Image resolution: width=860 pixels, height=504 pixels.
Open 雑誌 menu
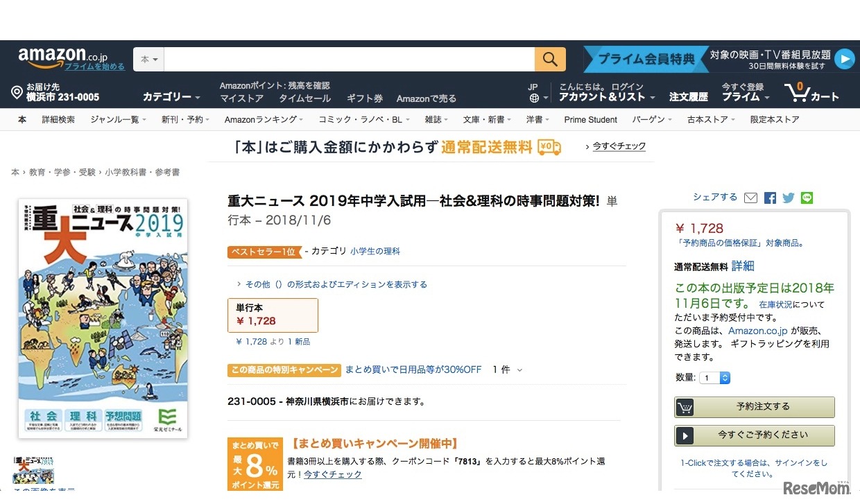click(436, 120)
